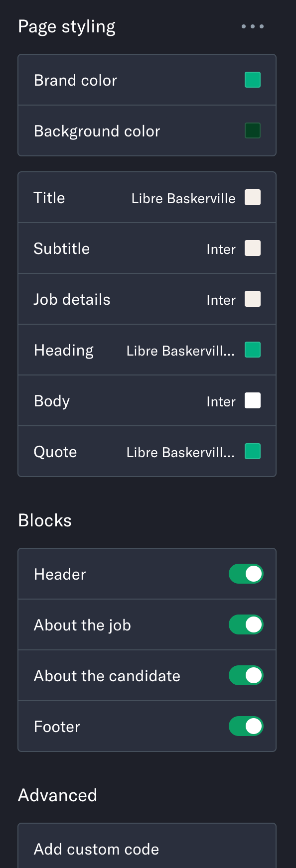
Task: Disable the Header block
Action: 246,574
